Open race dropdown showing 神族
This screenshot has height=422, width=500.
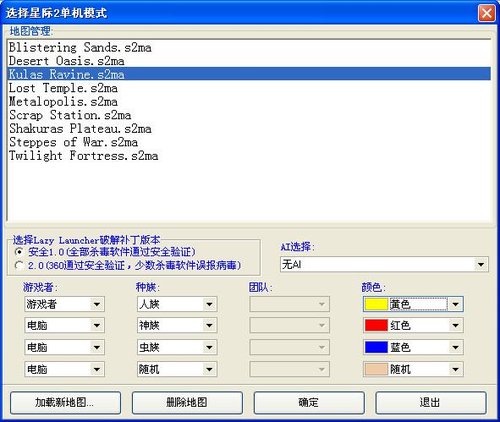[177, 325]
